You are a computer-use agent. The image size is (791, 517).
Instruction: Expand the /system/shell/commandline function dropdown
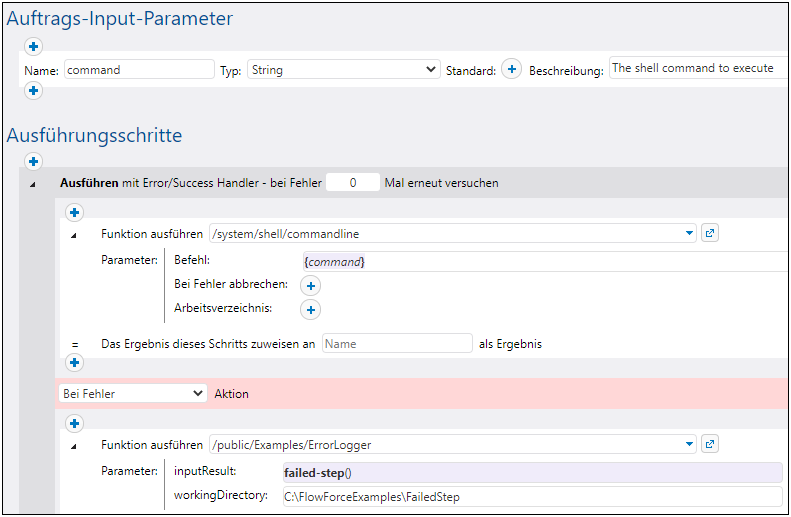[689, 234]
